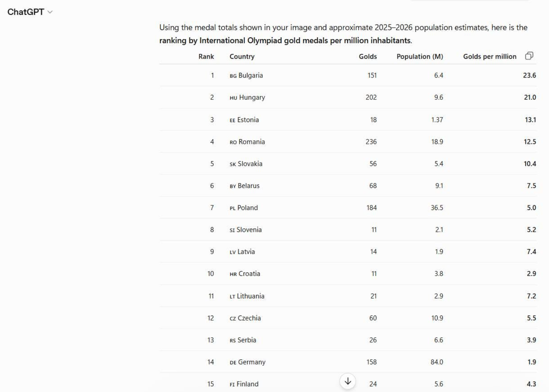
Task: Click the Czechia row country name
Action: pos(249,318)
